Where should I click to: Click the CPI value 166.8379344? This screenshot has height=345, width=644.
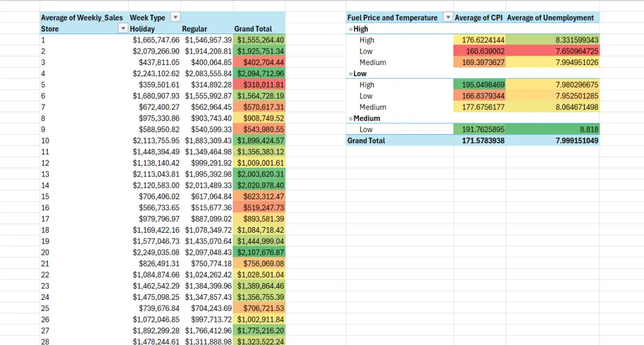(x=480, y=96)
